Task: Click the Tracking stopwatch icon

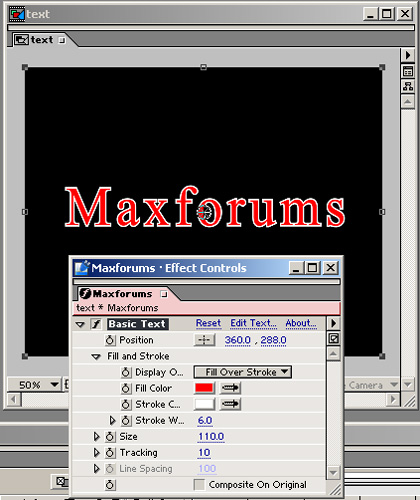Action: (110, 453)
